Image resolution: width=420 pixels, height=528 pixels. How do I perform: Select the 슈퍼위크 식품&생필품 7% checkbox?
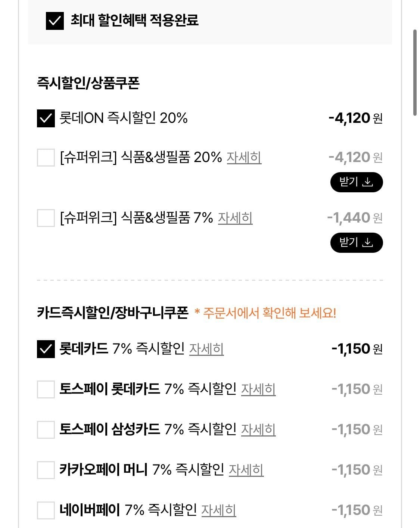click(46, 218)
